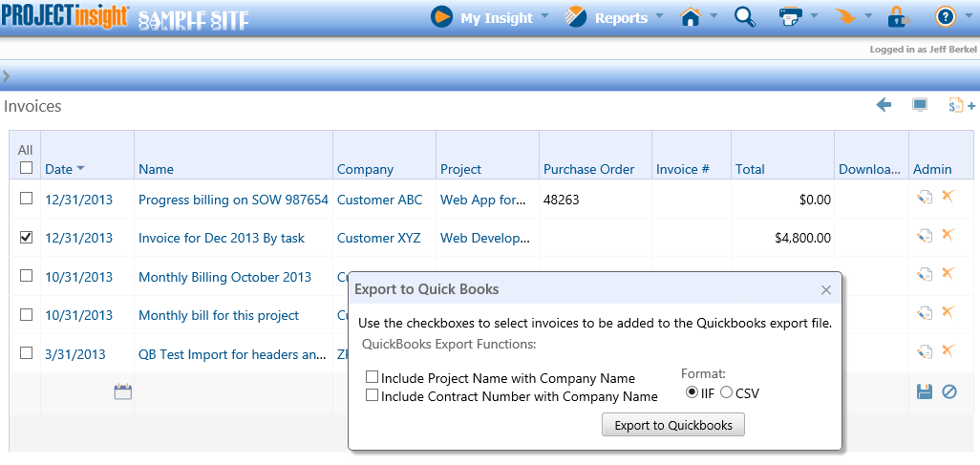Click Export to Quickbooks button

tap(673, 425)
